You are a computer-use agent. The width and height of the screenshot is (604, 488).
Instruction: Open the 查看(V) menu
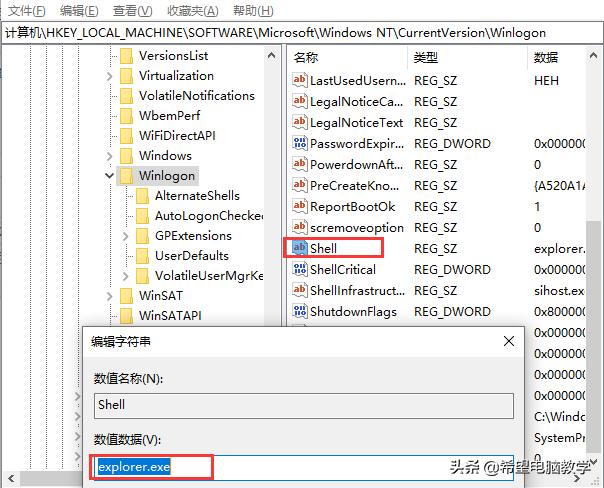click(133, 10)
